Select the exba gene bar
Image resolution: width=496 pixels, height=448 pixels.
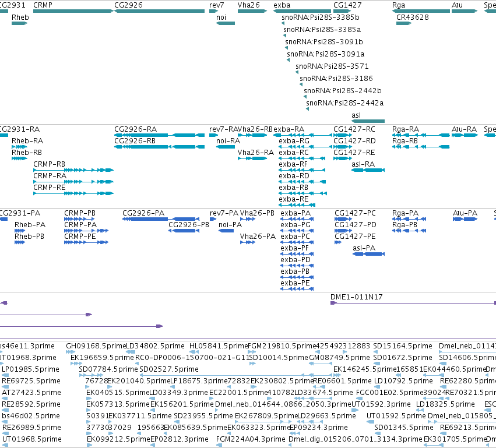click(x=302, y=11)
